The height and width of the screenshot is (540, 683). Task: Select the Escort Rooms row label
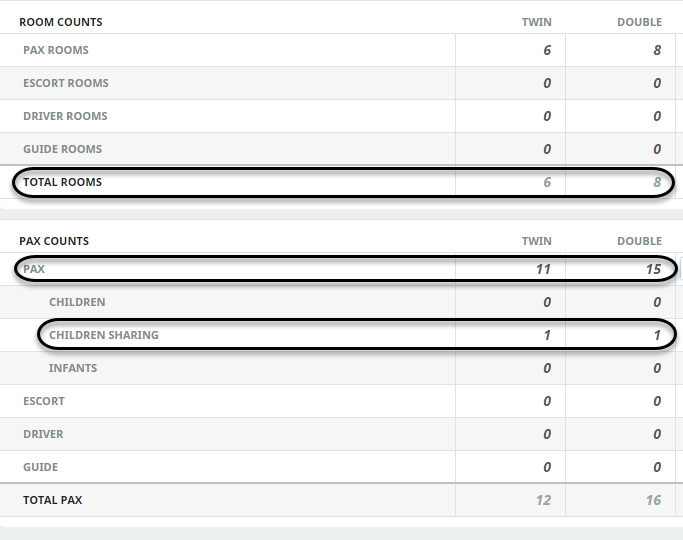tap(66, 83)
